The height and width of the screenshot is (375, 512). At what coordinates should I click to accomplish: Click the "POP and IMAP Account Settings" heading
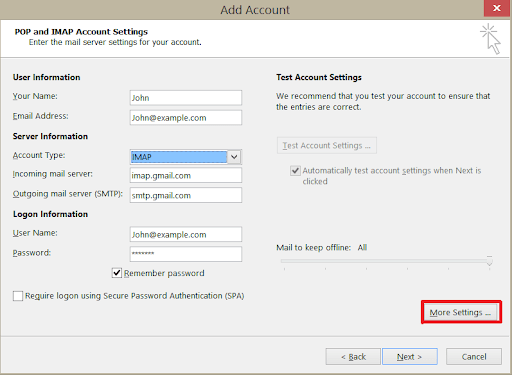pyautogui.click(x=81, y=32)
